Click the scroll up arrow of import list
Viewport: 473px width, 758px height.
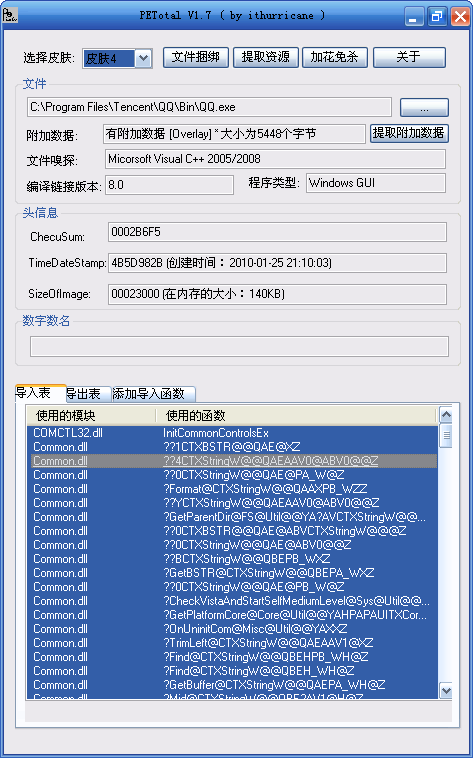tap(446, 415)
